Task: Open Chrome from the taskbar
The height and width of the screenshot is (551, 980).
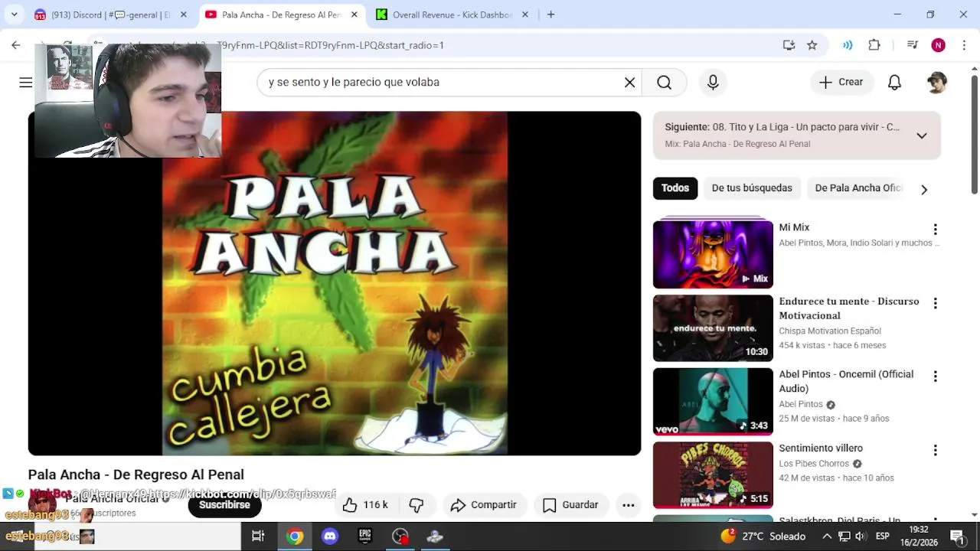Action: [x=295, y=536]
